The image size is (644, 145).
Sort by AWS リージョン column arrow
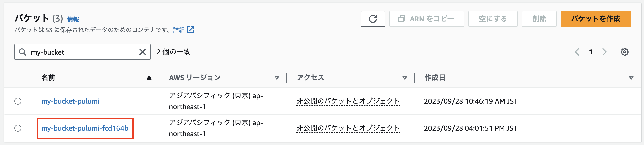coord(277,78)
